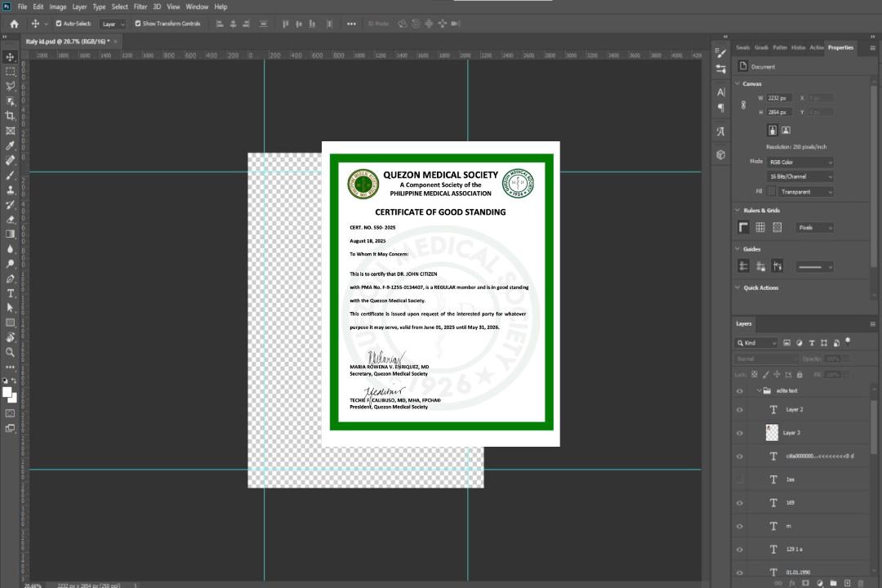Image resolution: width=882 pixels, height=588 pixels.
Task: Select the Crop tool
Action: 10,116
